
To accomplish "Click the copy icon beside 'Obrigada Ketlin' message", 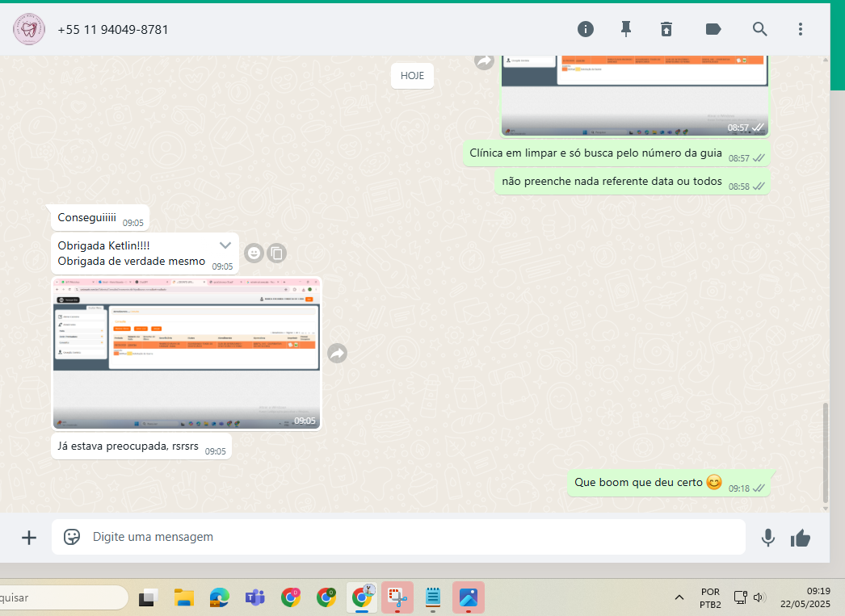I will (276, 254).
